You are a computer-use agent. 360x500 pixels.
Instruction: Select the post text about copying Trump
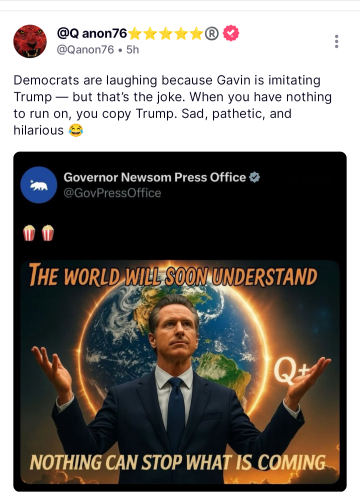[x=172, y=105]
